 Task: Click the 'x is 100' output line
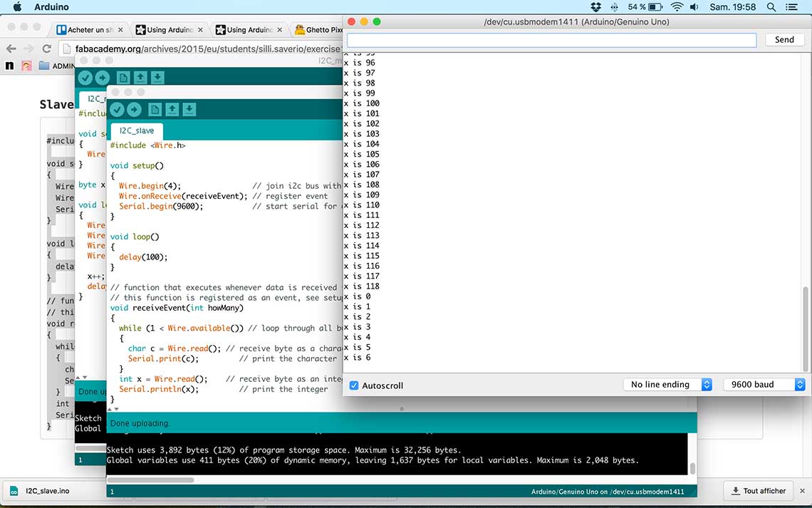click(361, 103)
